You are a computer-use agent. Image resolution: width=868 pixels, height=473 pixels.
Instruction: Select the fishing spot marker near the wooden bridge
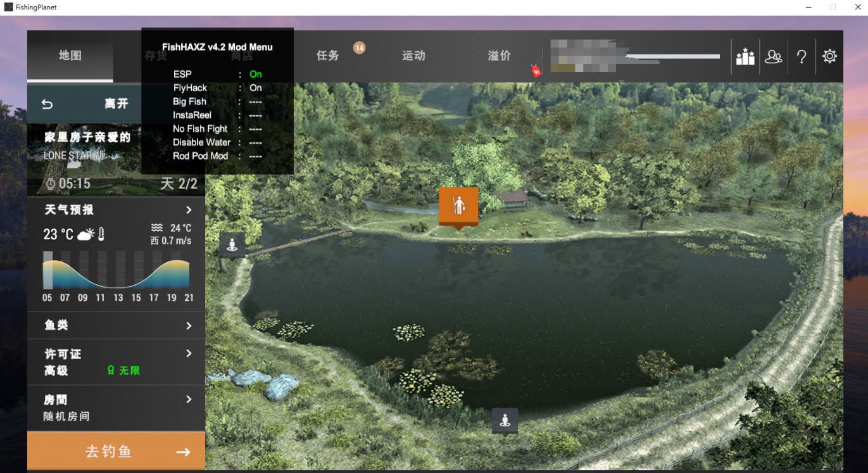(232, 244)
